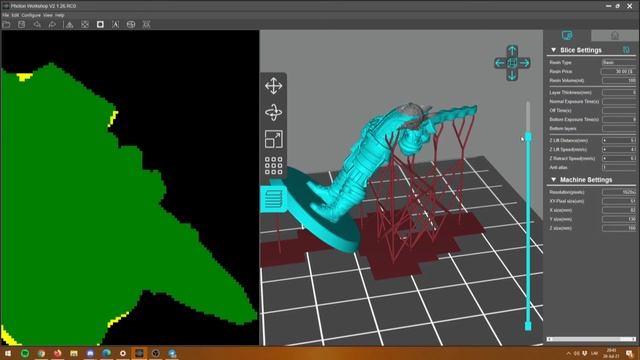
Task: Show hidden system tray icons
Action: pos(569,353)
